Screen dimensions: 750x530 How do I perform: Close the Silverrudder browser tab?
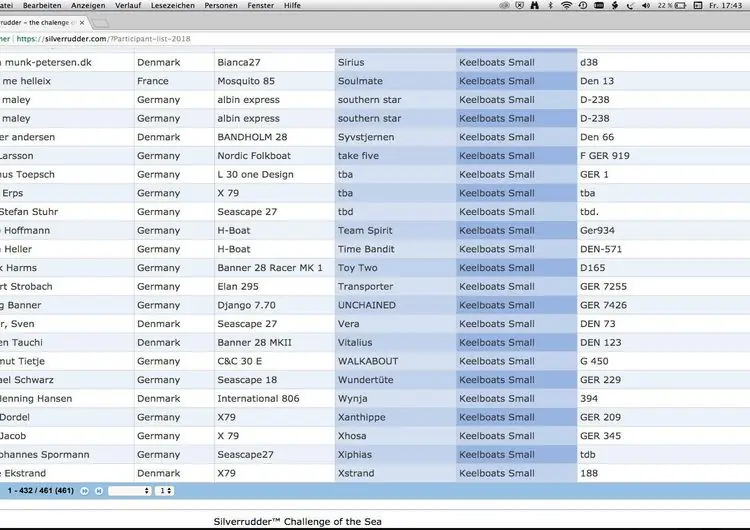(x=83, y=22)
